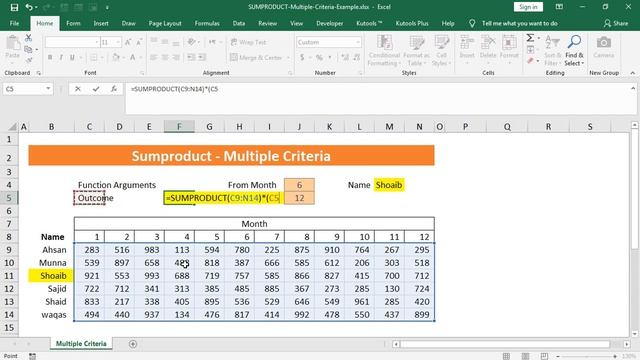
Task: Click the AutoSum sigma icon
Action: click(x=530, y=38)
